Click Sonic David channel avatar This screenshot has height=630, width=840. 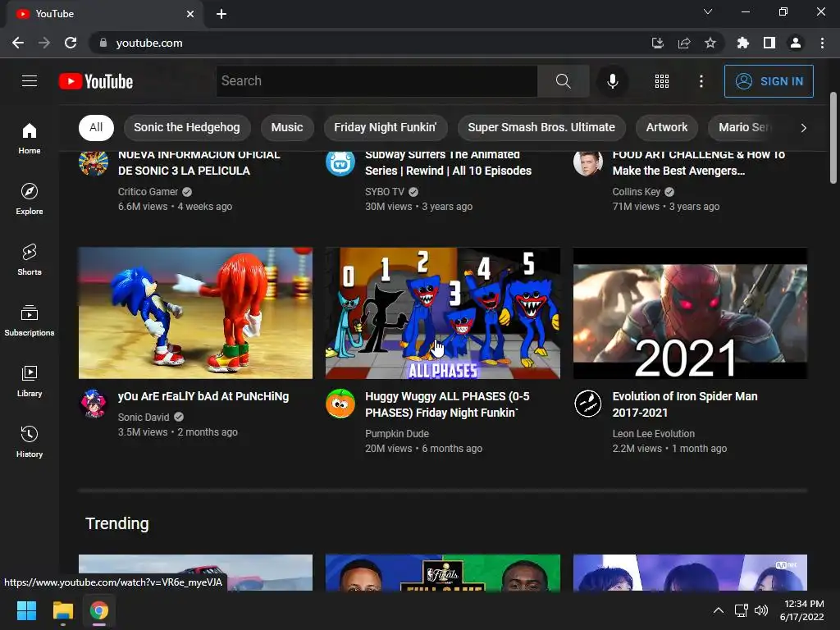pos(94,404)
